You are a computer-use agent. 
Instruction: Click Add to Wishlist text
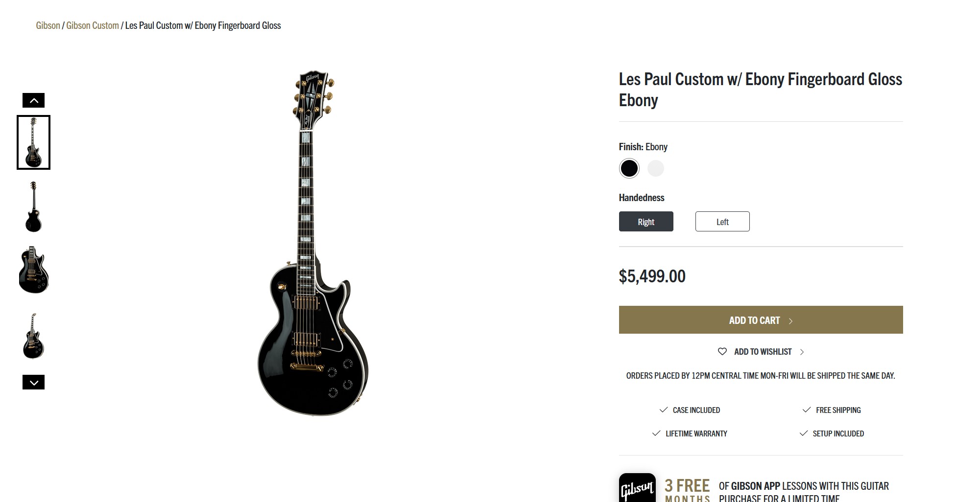(x=763, y=352)
